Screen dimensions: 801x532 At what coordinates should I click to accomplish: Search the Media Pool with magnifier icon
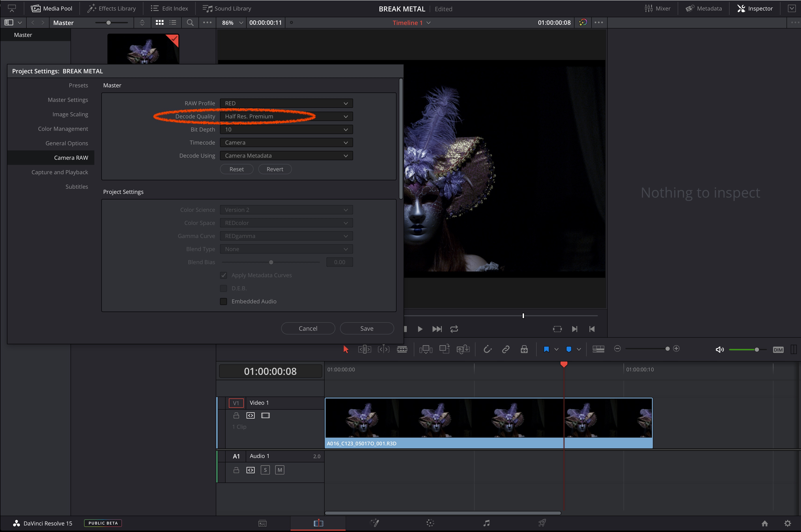click(190, 22)
